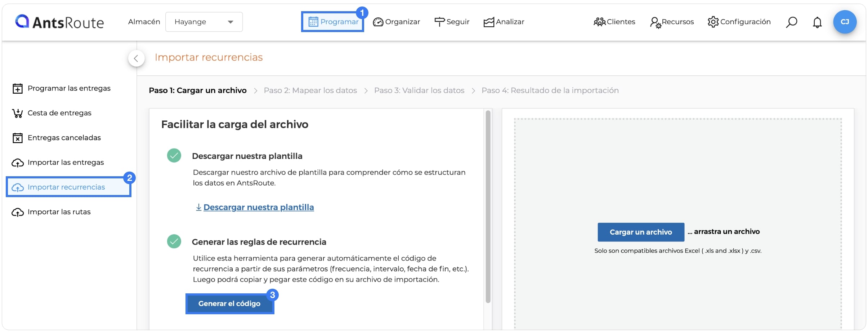Click the Descargar nuestra plantilla link
The width and height of the screenshot is (868, 333).
[x=255, y=207]
